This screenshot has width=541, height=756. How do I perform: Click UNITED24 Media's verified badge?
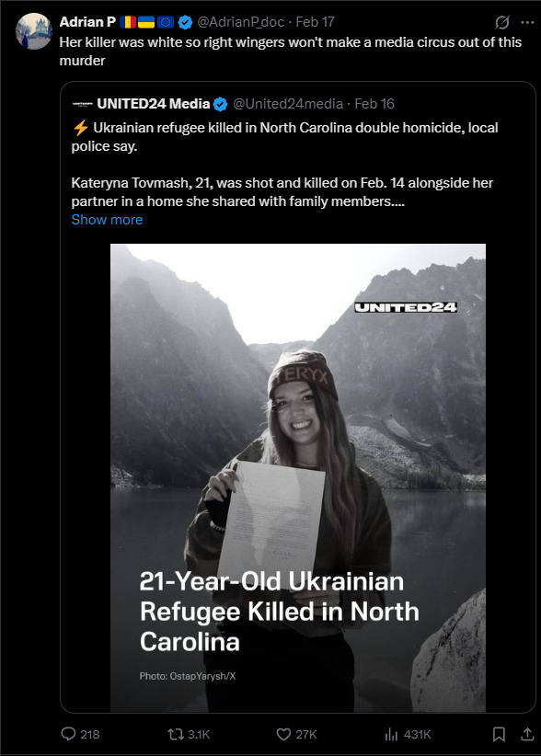click(x=220, y=104)
